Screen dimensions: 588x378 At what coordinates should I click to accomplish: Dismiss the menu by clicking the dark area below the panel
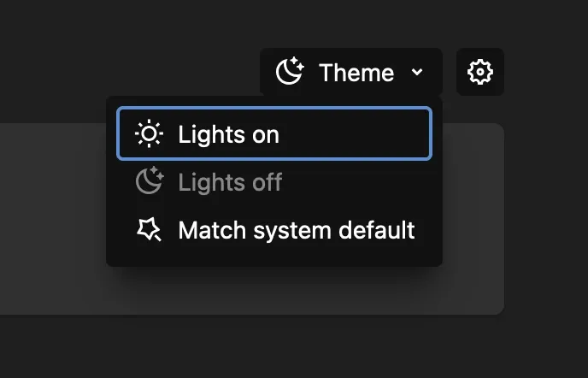tap(262, 346)
